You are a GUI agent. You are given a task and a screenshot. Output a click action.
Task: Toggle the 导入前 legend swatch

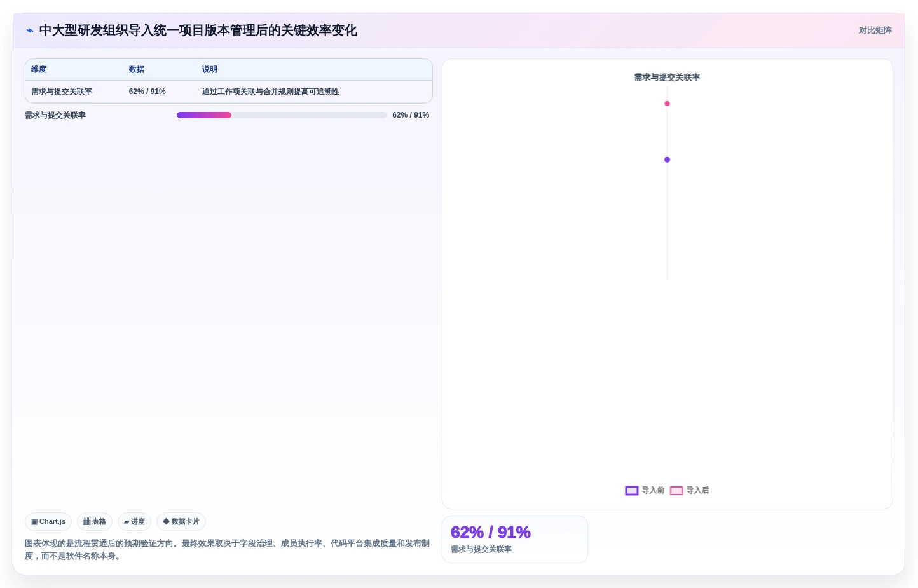(x=632, y=491)
